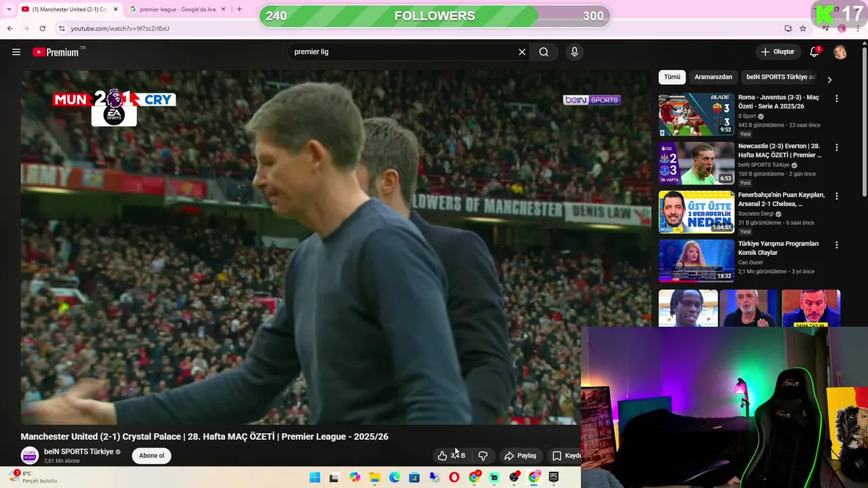Open options menu for Fenerbahçe'nin Puan Kayıpları video
Image resolution: width=868 pixels, height=488 pixels.
pyautogui.click(x=836, y=196)
